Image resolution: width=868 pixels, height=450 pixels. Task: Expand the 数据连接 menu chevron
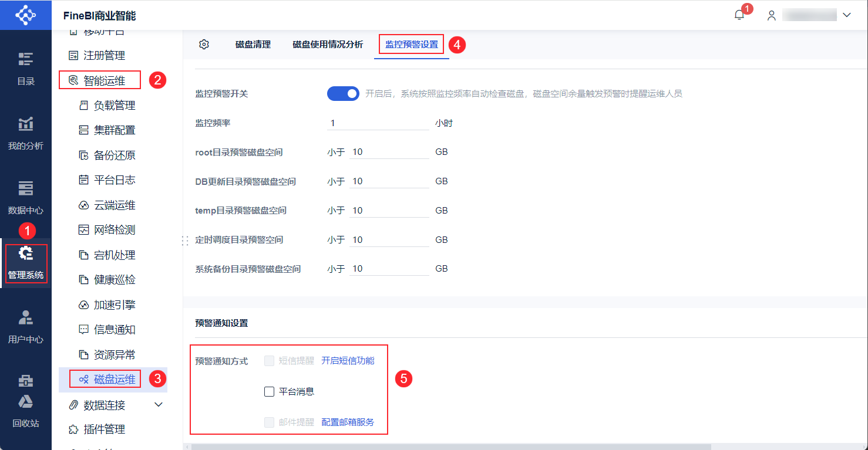pyautogui.click(x=158, y=405)
